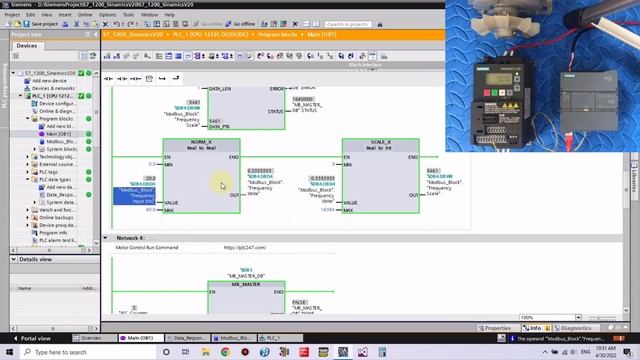Collapse Network 4 with its triangle
640x360 pixels.
(105, 238)
